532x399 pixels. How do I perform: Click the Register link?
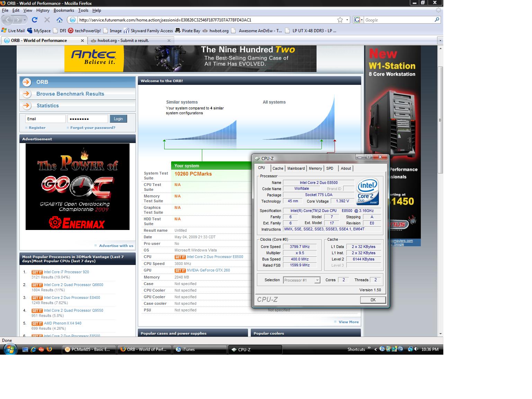click(37, 128)
